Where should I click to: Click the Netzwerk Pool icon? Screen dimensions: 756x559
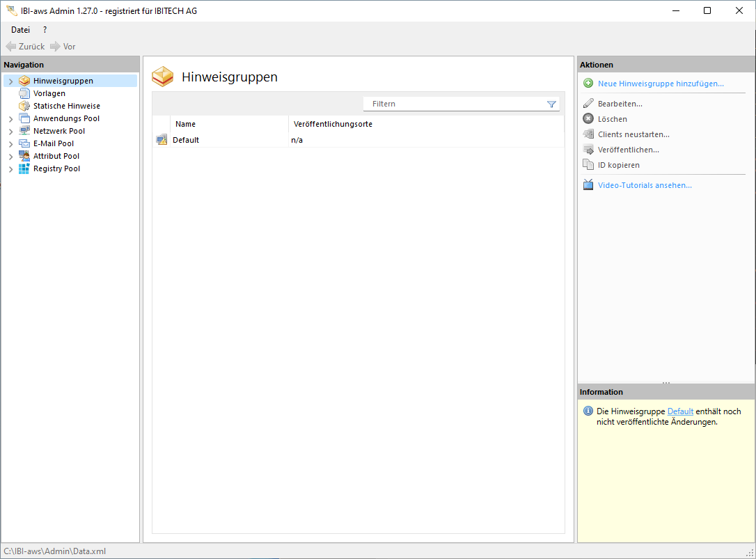[24, 131]
